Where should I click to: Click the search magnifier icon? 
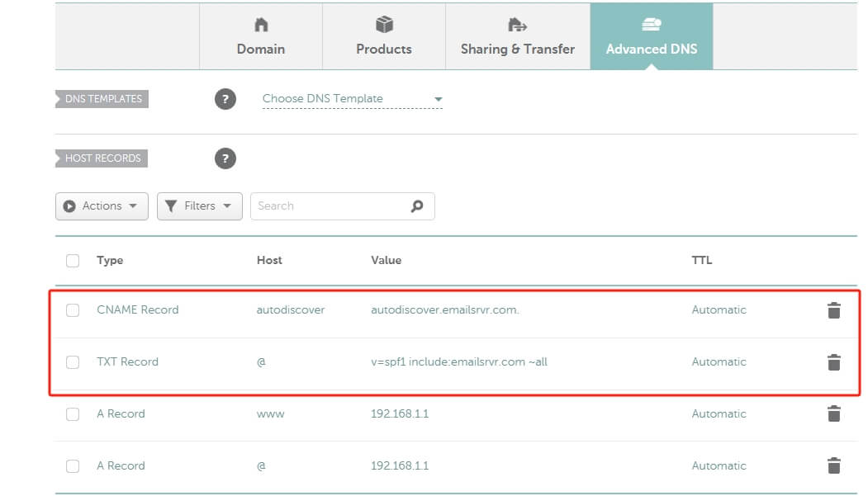[417, 206]
